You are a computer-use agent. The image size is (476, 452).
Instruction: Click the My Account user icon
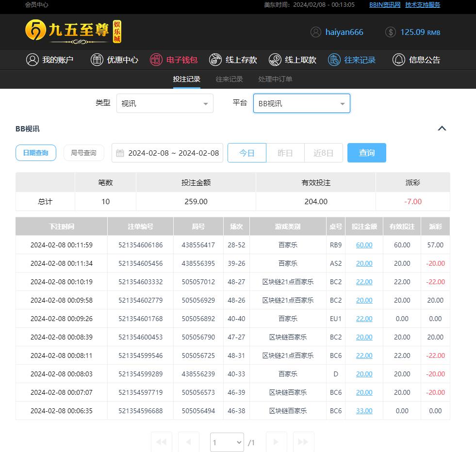[33, 60]
